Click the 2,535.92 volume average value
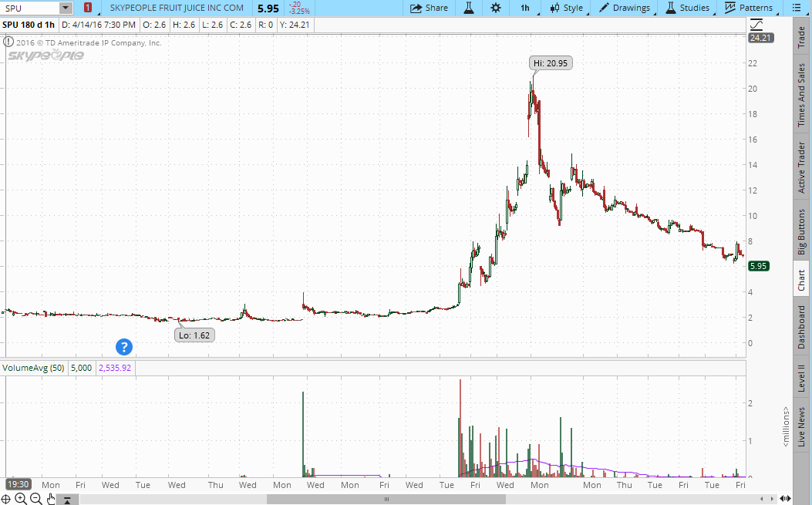The width and height of the screenshot is (812, 505). (x=114, y=368)
